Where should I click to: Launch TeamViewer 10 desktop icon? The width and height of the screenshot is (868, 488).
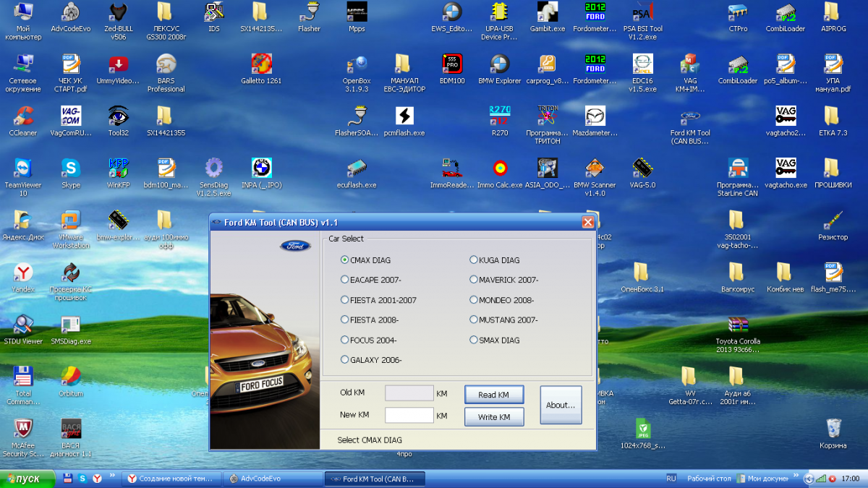[23, 177]
